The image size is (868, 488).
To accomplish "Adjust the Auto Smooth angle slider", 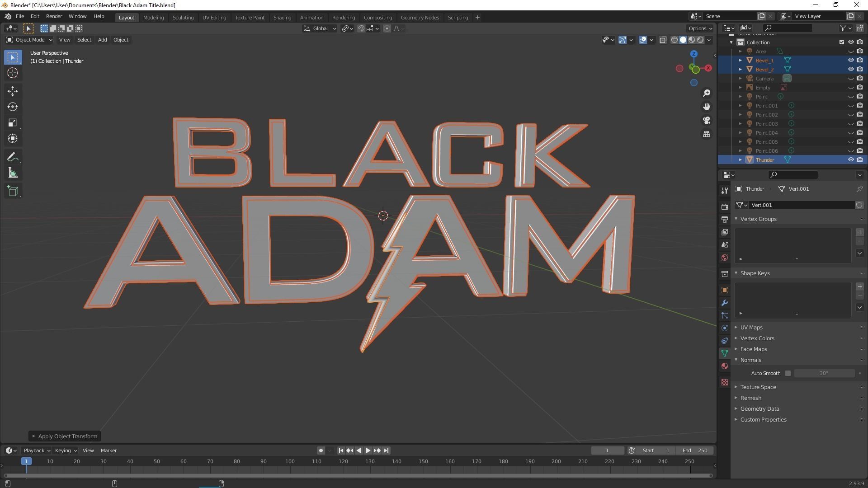I will click(824, 373).
